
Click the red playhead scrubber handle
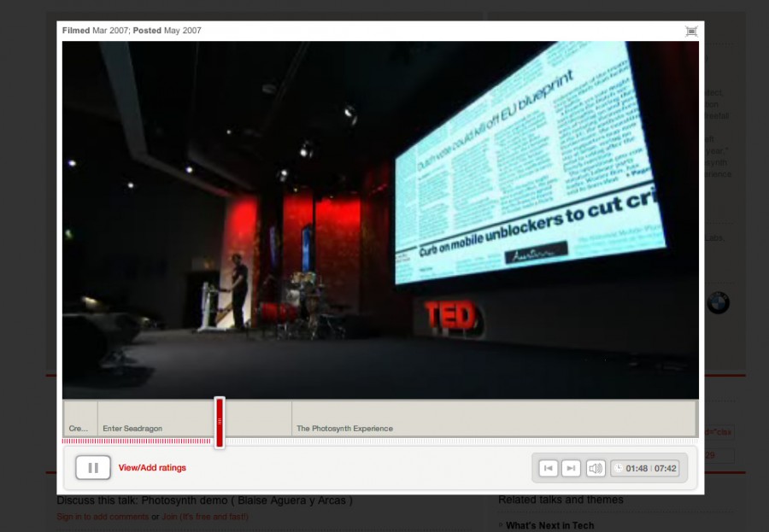pyautogui.click(x=220, y=422)
